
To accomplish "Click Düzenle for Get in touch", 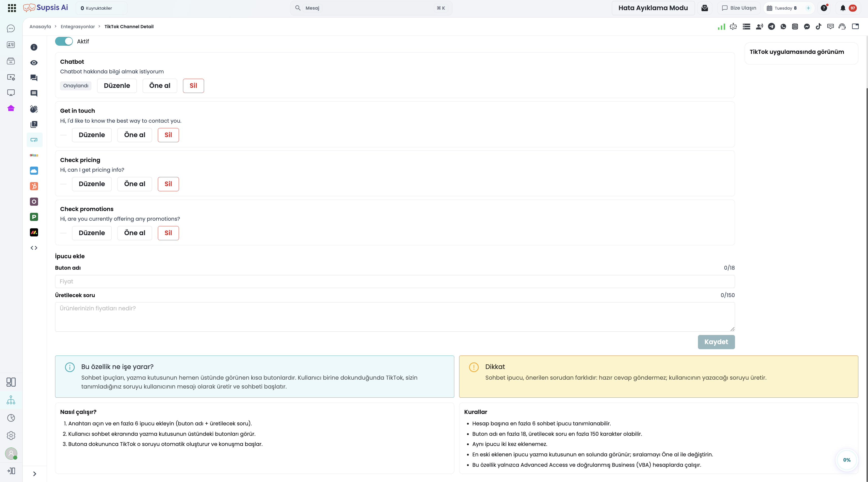I will 92,135.
